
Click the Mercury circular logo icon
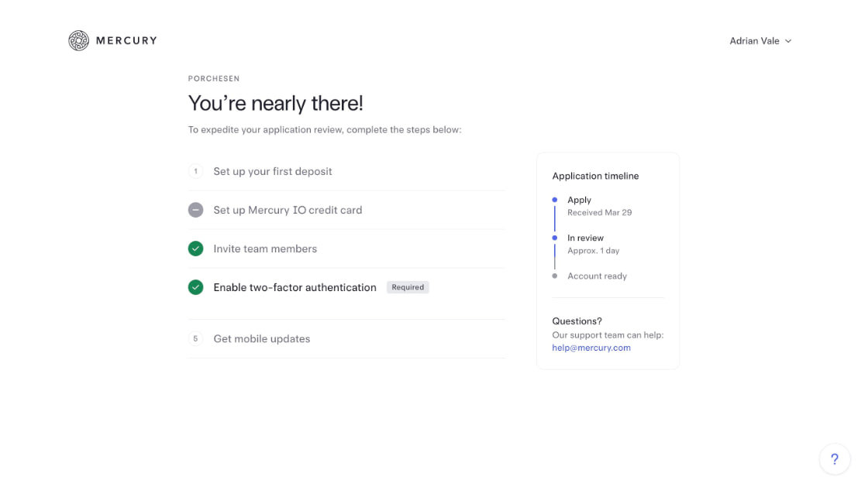coord(78,40)
